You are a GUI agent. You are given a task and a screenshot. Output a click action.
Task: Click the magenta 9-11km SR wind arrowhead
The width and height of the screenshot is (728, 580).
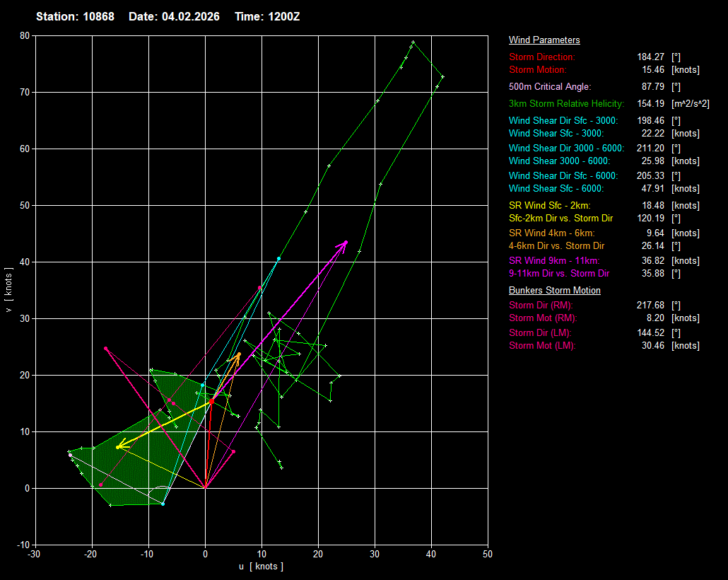click(x=345, y=243)
